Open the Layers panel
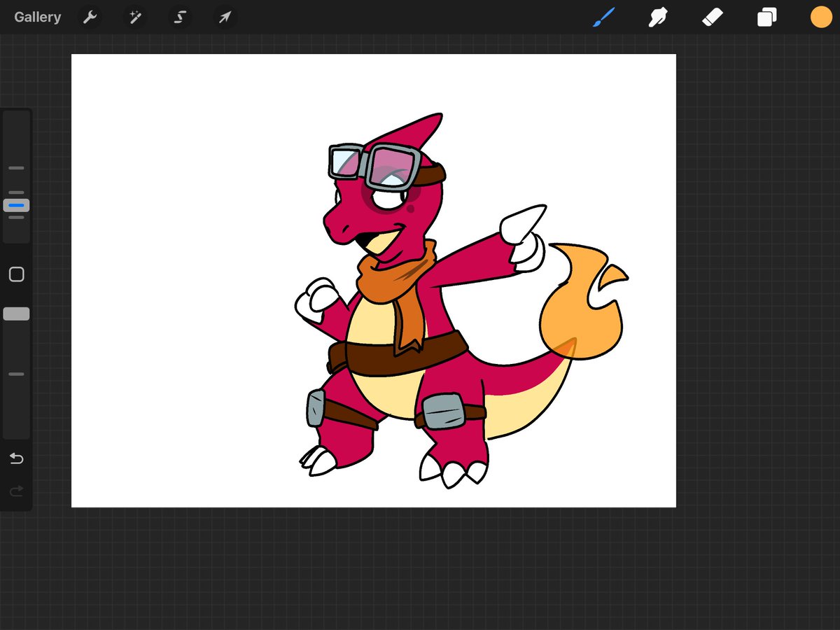 [x=767, y=17]
